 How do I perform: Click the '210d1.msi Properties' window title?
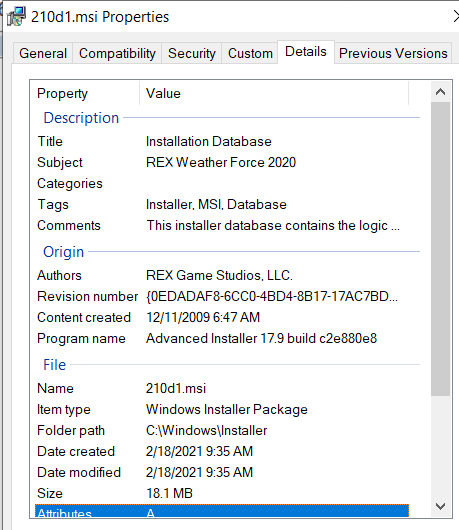[100, 17]
